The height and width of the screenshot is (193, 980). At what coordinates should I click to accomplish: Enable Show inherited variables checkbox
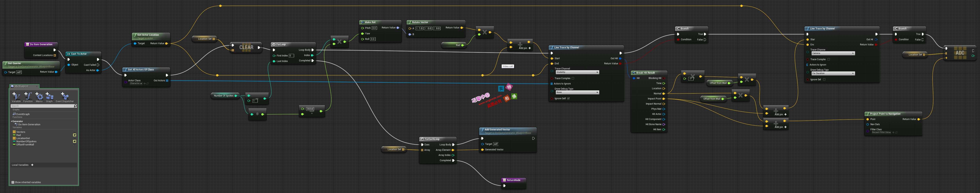tap(13, 182)
